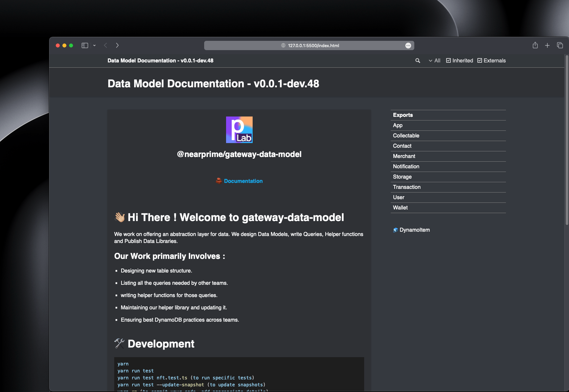Click the DynamoItem class icon
This screenshot has width=569, height=392.
coord(395,230)
